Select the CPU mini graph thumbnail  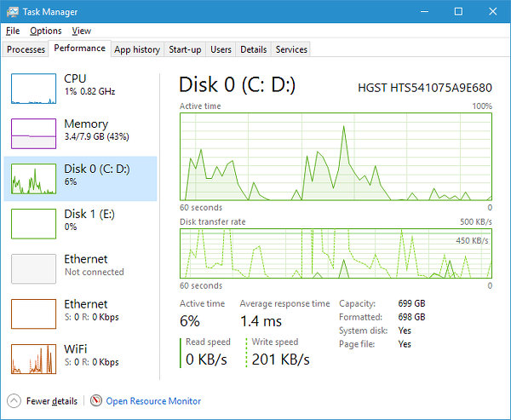click(x=33, y=89)
